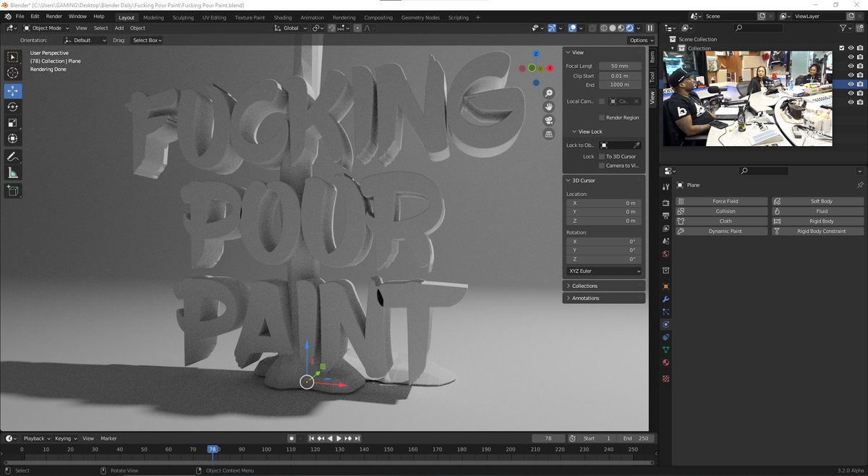Click the timeline playhead marker at 78

pyautogui.click(x=212, y=449)
